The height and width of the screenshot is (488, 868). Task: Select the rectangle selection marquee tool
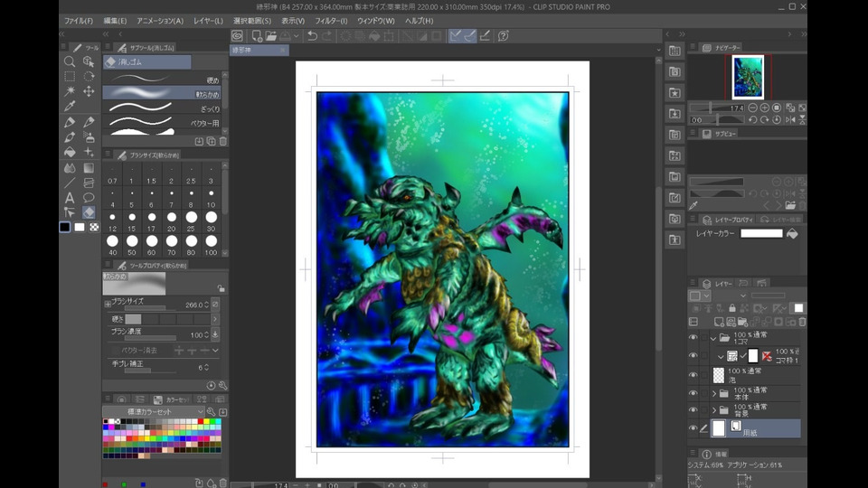tap(70, 76)
